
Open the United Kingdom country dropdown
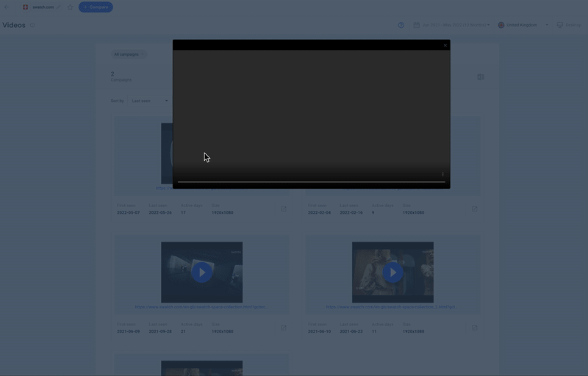click(x=523, y=25)
